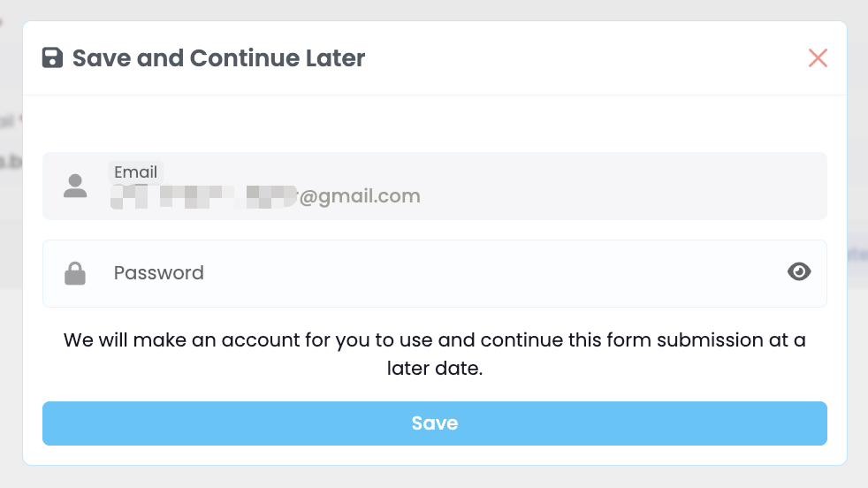868x488 pixels.
Task: Click the 'later date.' line of the notice
Action: click(x=435, y=369)
